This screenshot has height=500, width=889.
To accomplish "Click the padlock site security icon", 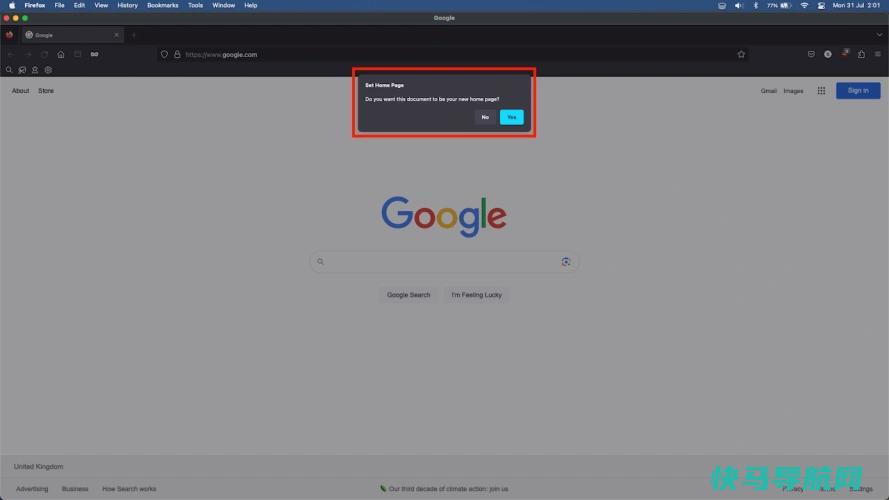I will click(x=177, y=54).
